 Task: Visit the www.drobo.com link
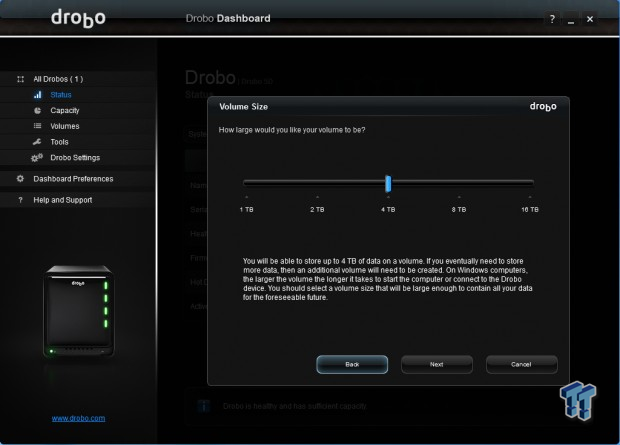(78, 418)
